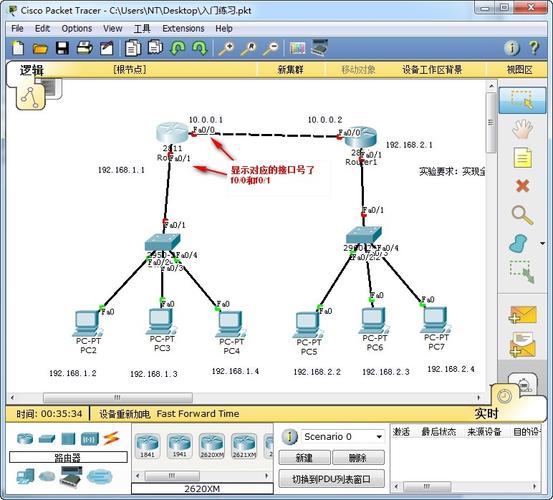Switch to the 实时 realtime mode tab

pos(486,413)
